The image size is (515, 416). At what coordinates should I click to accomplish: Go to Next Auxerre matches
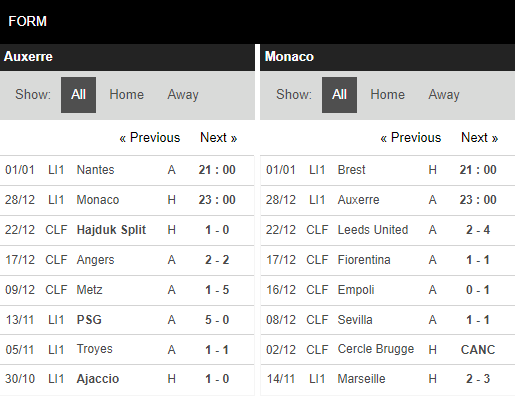[x=219, y=138]
